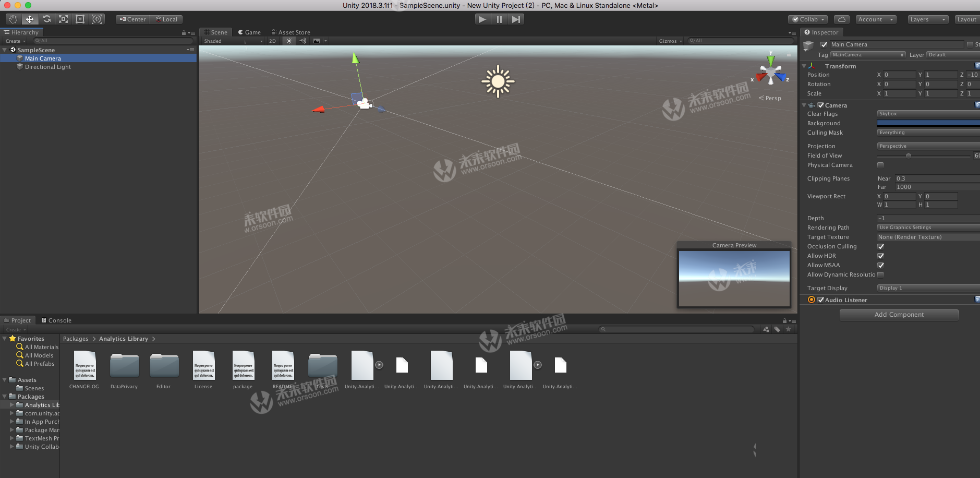Toggle scene effects with the image icon
Image resolution: width=980 pixels, height=478 pixels.
click(x=317, y=41)
